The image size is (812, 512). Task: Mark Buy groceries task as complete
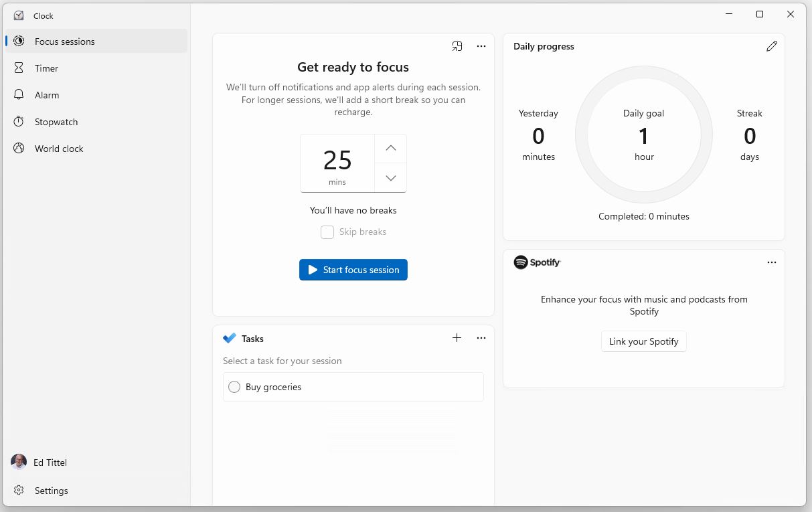click(x=234, y=387)
